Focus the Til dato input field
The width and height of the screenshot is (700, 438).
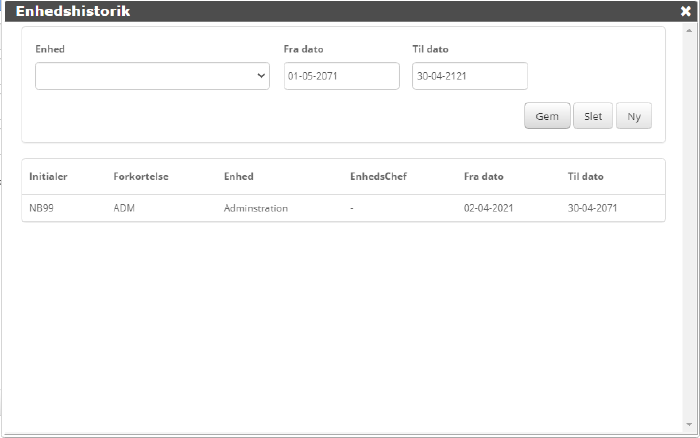(x=469, y=76)
